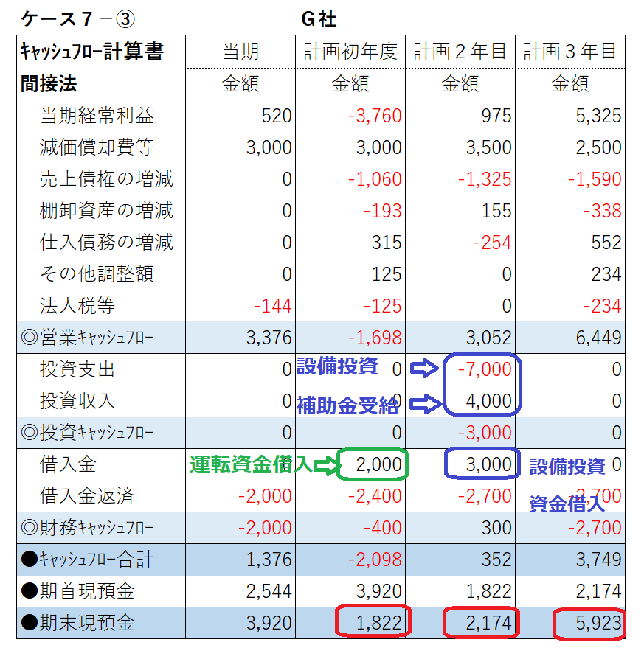Select -3,760 in 当期経常利益 row

(x=375, y=116)
